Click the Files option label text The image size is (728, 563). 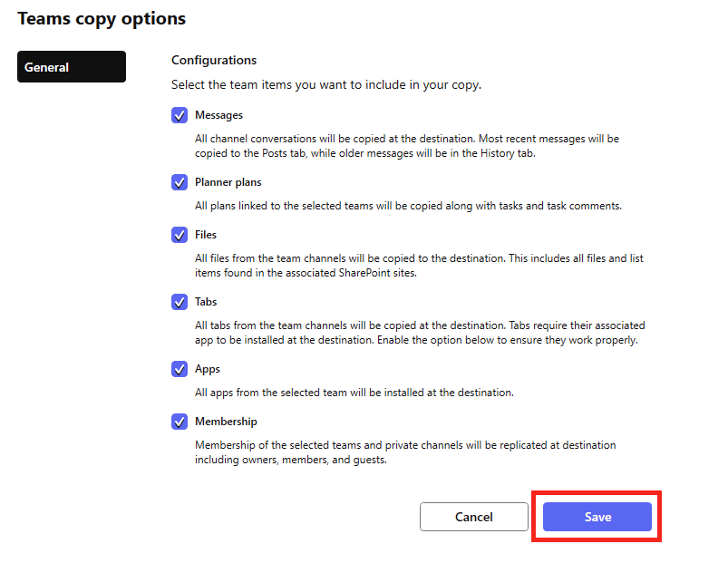[206, 235]
